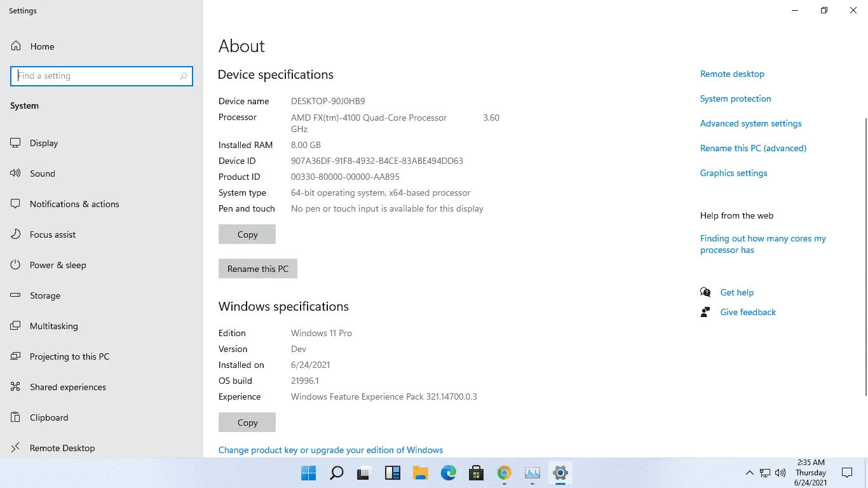Open the taskbar clock and calendar

point(811,473)
